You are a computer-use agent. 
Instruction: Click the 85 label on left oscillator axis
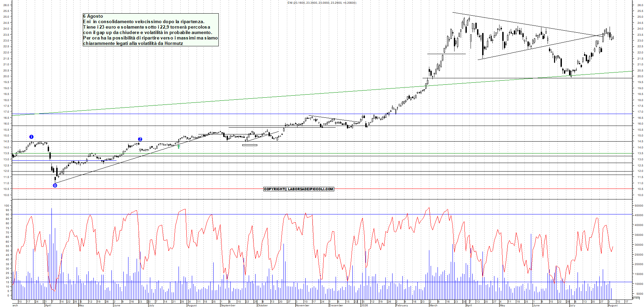pos(7,219)
